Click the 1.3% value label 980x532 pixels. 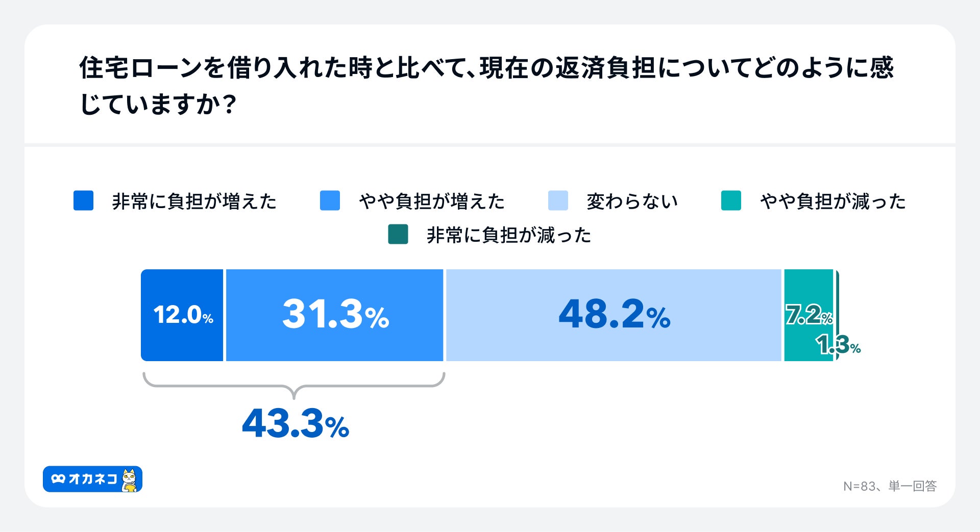click(x=838, y=345)
